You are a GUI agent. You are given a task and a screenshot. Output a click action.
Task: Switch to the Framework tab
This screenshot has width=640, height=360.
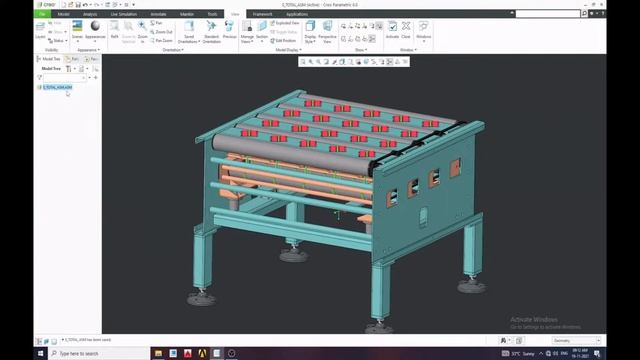click(x=262, y=14)
